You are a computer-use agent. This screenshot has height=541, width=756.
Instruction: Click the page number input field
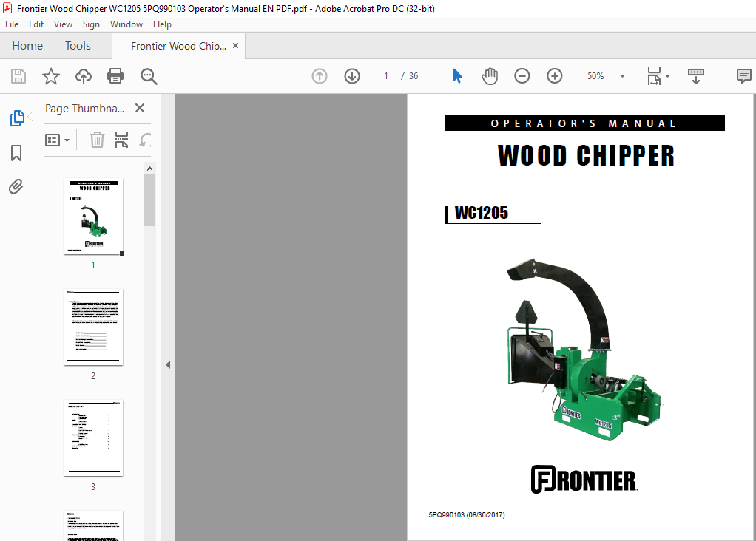tap(386, 76)
